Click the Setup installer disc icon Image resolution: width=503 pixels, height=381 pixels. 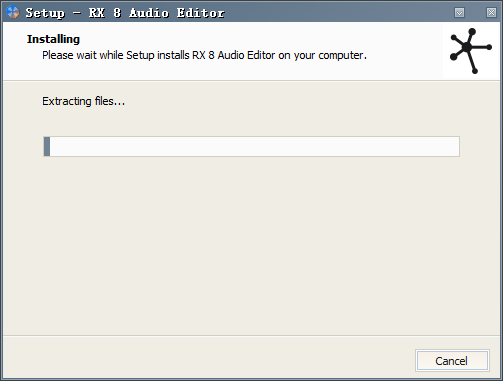point(13,12)
